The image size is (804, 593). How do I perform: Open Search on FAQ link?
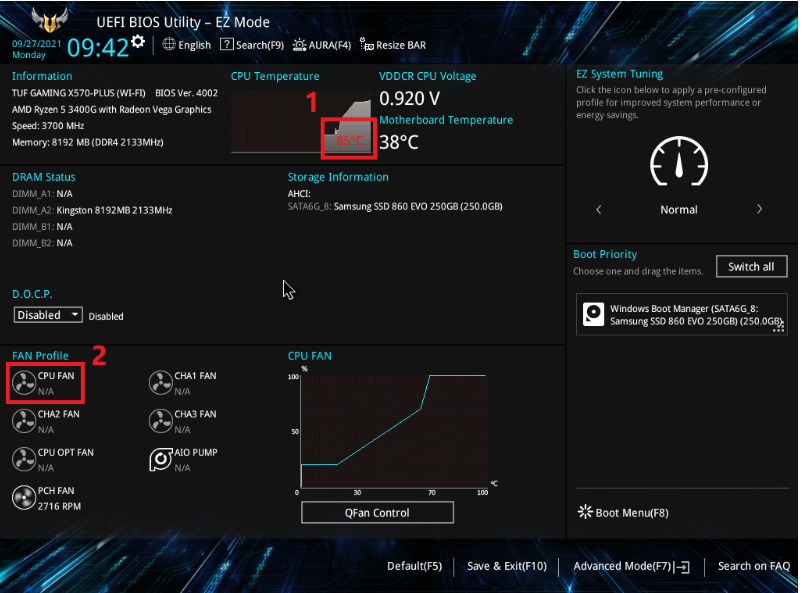coord(754,566)
